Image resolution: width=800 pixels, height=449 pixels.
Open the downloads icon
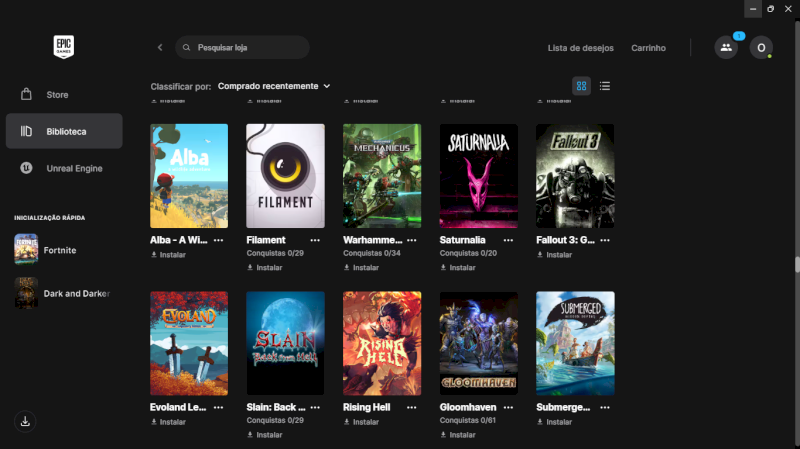click(x=25, y=421)
